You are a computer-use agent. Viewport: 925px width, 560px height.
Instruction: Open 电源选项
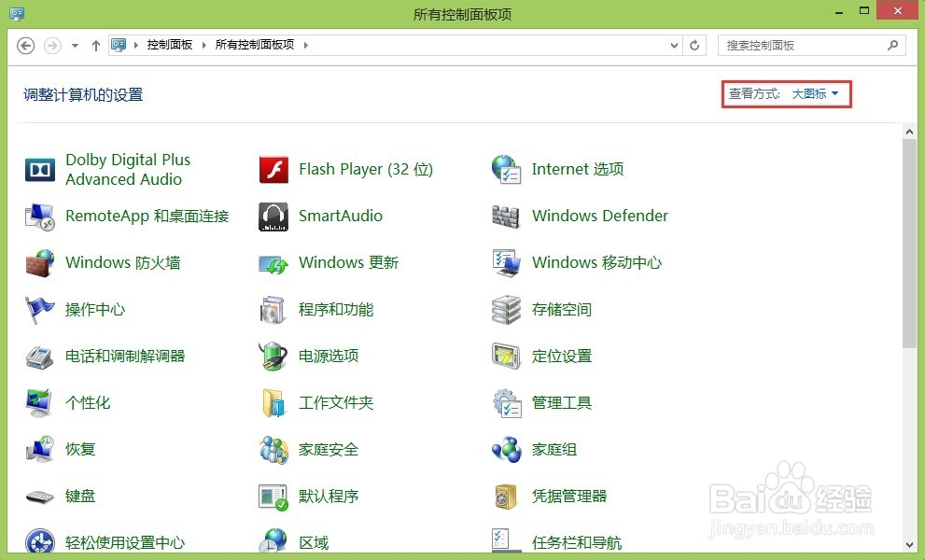[x=326, y=356]
